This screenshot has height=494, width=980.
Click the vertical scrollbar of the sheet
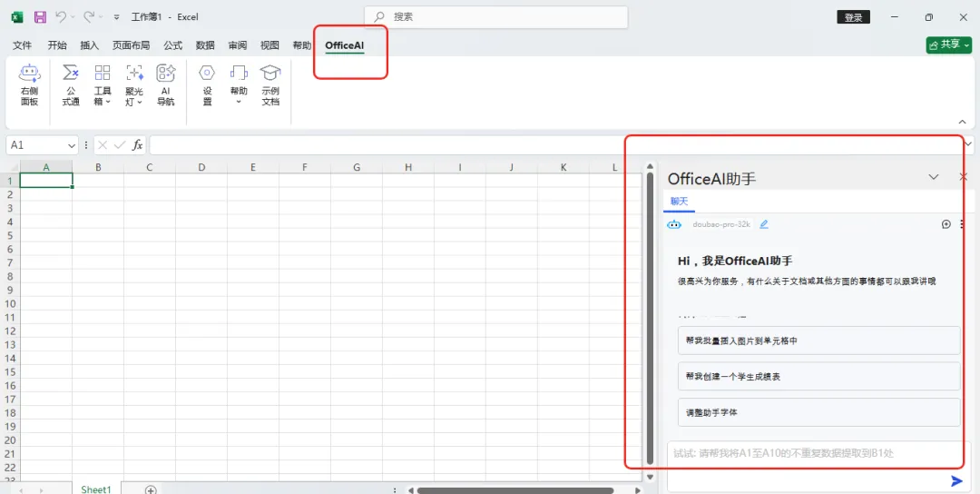(x=650, y=319)
